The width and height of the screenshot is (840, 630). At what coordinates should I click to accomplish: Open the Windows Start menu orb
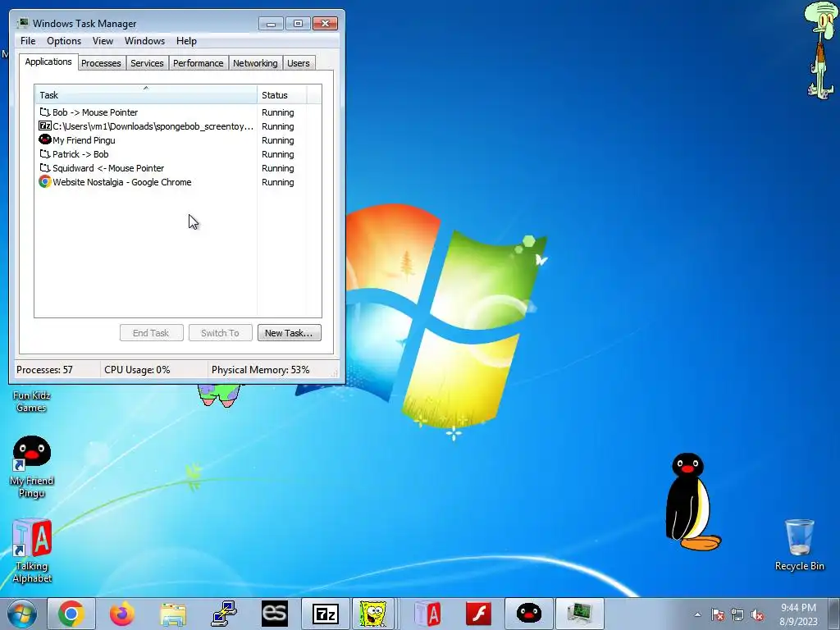(21, 614)
